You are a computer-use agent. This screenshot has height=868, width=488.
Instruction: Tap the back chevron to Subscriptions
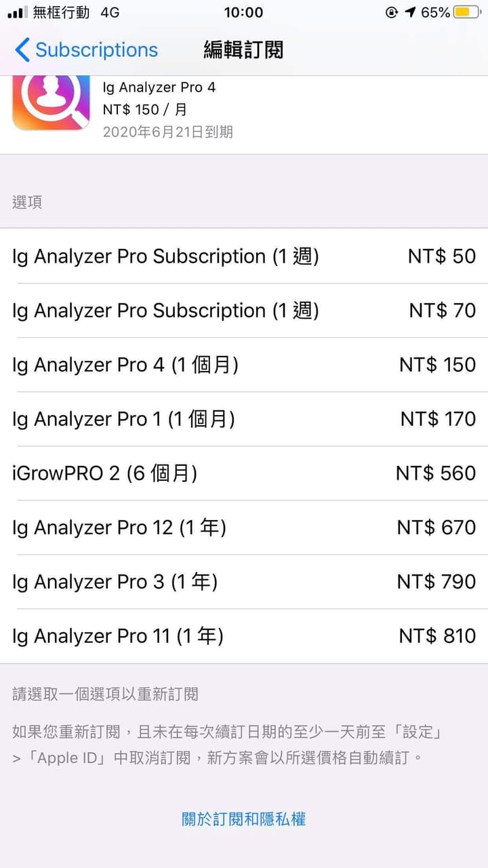(x=22, y=50)
